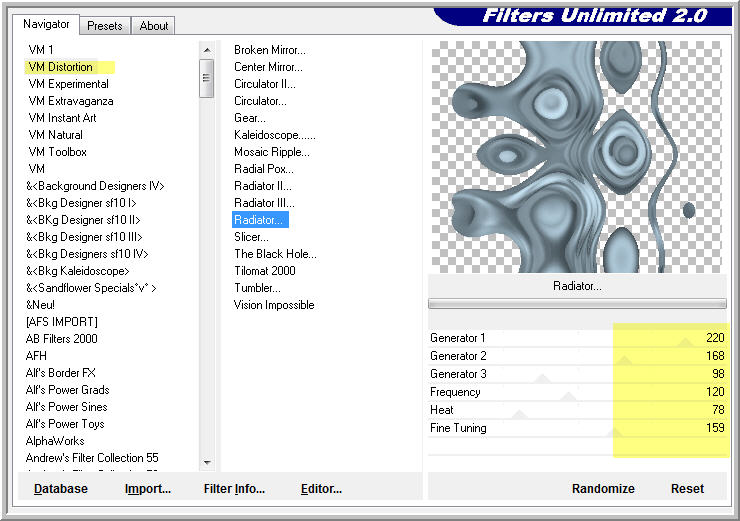The image size is (740, 521).
Task: Open Filter Info...
Action: (x=234, y=488)
